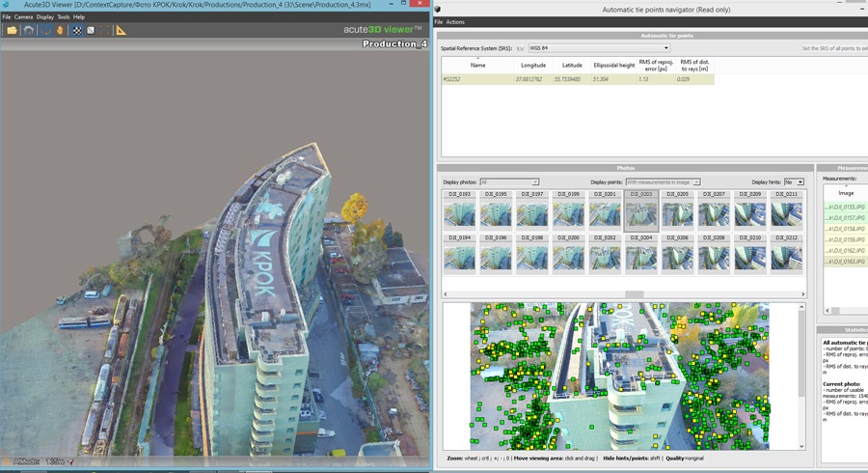Open the Display points dropdown
This screenshot has width=868, height=473.
(664, 182)
